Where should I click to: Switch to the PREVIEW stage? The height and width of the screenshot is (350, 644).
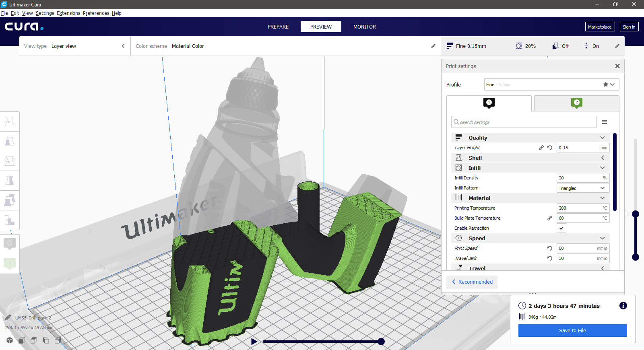pyautogui.click(x=321, y=27)
